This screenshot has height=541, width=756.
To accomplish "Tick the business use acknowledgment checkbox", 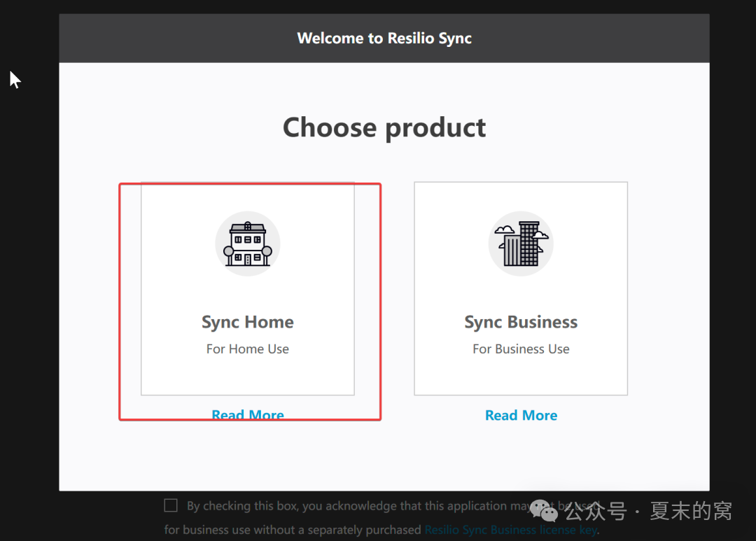I will pyautogui.click(x=171, y=505).
